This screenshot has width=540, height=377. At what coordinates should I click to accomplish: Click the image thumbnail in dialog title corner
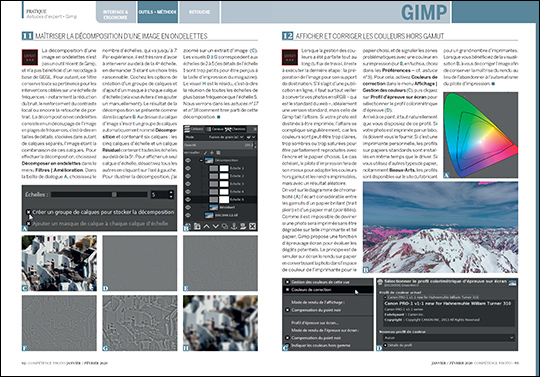click(x=512, y=283)
